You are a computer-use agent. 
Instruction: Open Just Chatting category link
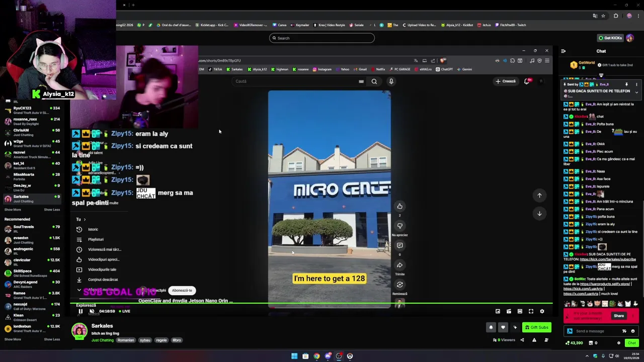(103, 340)
